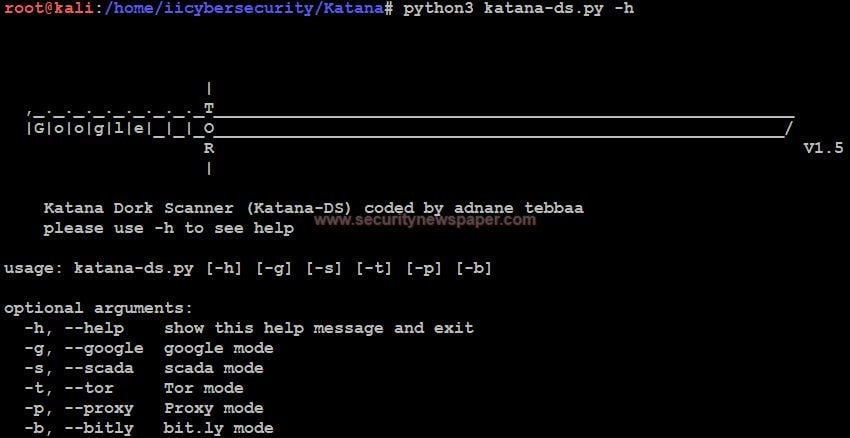
Task: Click the -s, --scada option
Action: pyautogui.click(x=79, y=369)
